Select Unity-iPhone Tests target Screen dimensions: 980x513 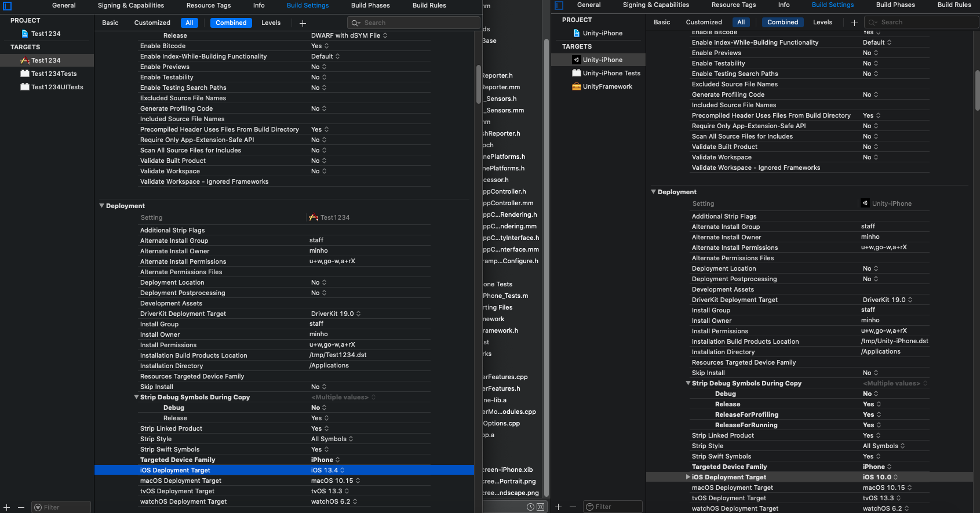click(611, 73)
